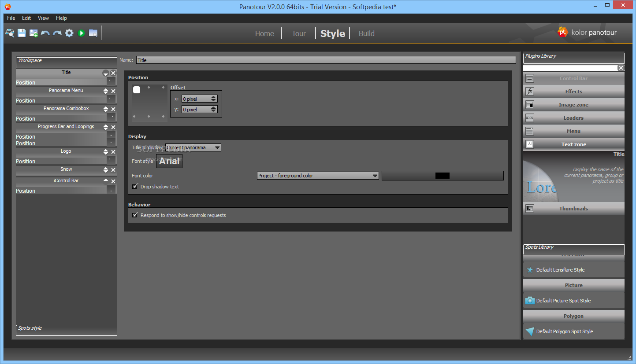Click the Effects fx category icon
636x364 pixels.
pyautogui.click(x=530, y=92)
